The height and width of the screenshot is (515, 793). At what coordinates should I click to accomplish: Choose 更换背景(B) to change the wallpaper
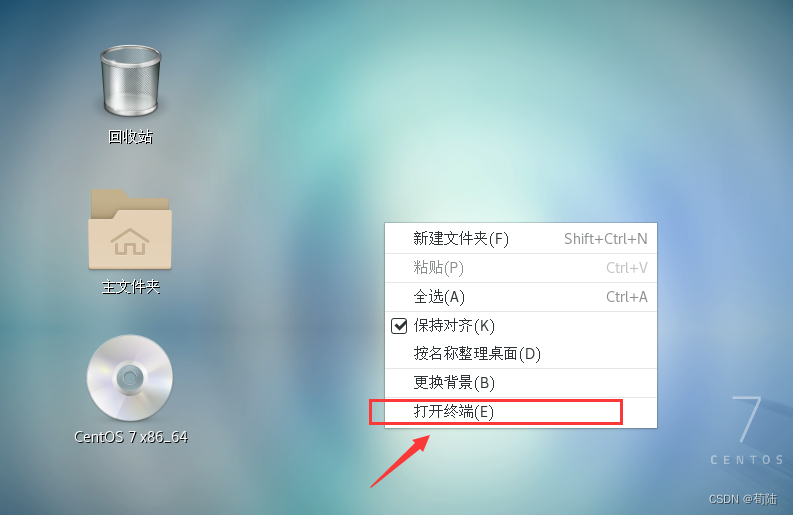[521, 383]
